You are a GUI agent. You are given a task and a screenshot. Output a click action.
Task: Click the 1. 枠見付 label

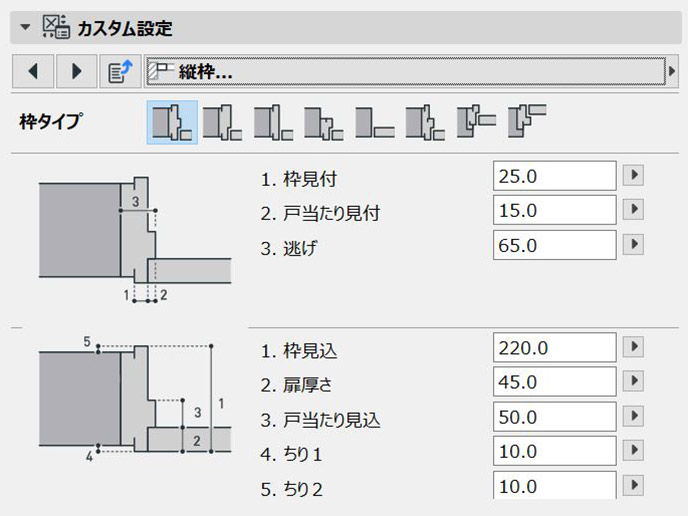pos(299,179)
